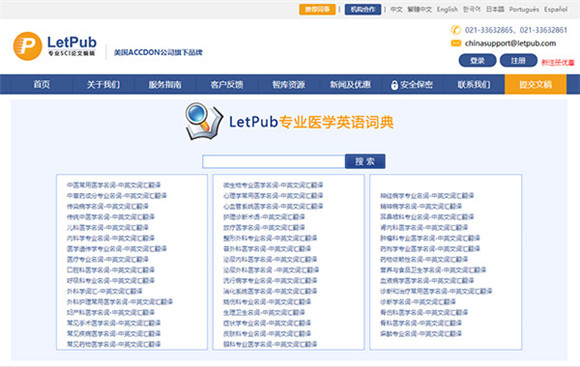Open 诊断学名词 vocabulary link
The height and width of the screenshot is (367, 580).
click(x=418, y=302)
